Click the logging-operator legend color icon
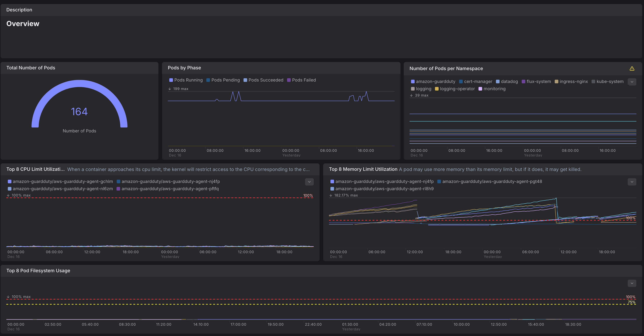This screenshot has height=336, width=644. 437,89
